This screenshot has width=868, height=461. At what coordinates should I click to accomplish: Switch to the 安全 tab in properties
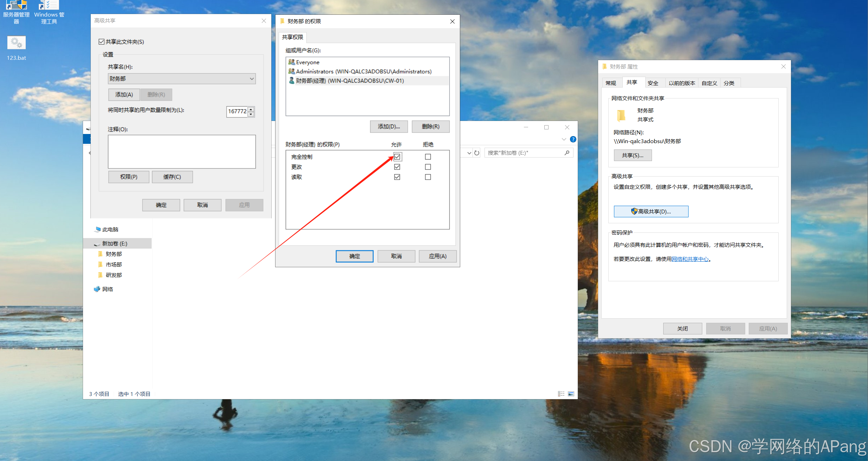pos(653,83)
